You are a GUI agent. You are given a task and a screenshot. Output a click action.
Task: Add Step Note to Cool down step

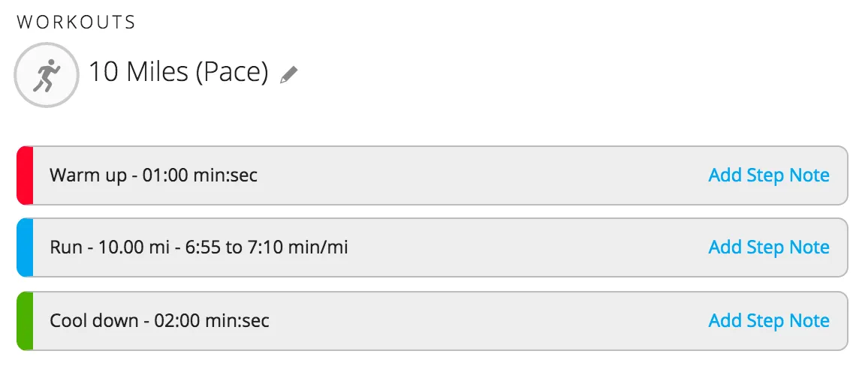tap(769, 321)
